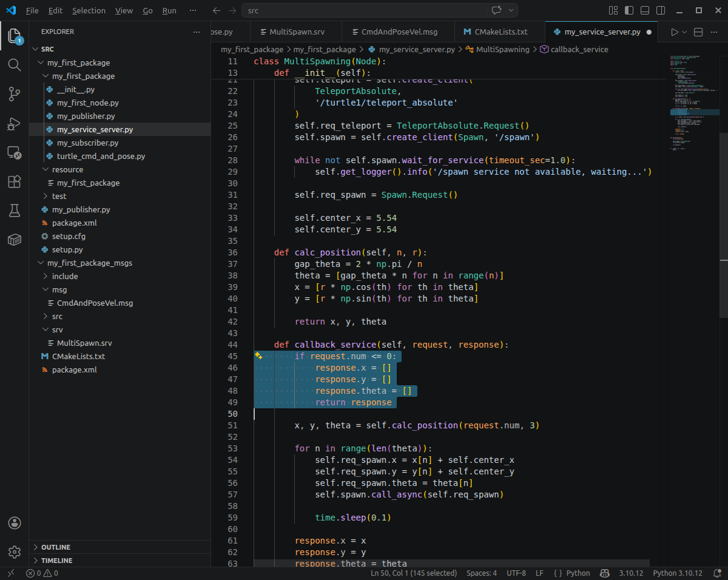Viewport: 728px width, 580px height.
Task: Open the Testing flask icon view
Action: [15, 211]
